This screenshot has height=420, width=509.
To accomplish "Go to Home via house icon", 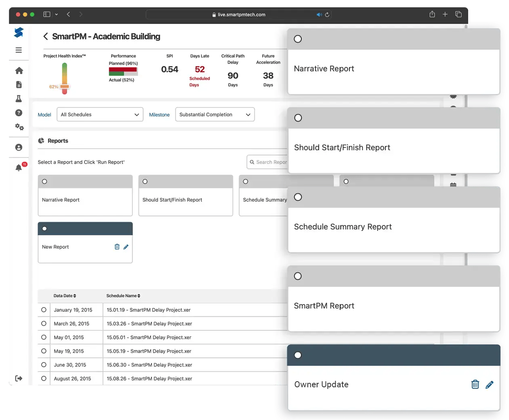I will pyautogui.click(x=19, y=71).
